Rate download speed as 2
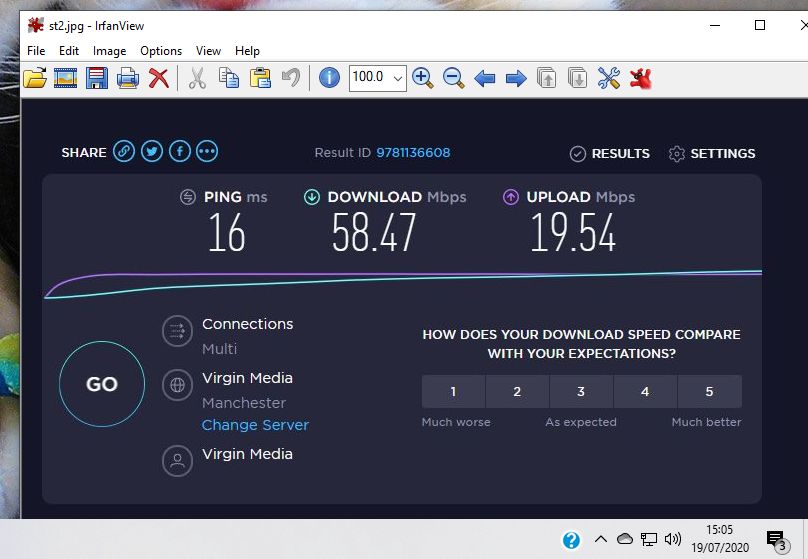Viewport: 808px width, 559px height. 517,392
